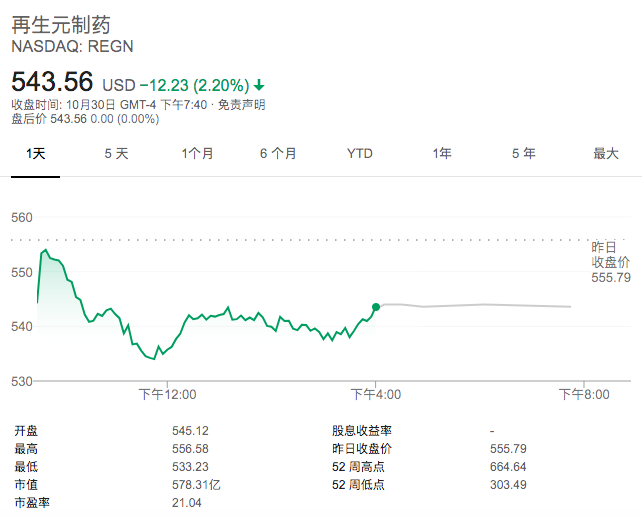This screenshot has width=642, height=518.
Task: Click the 最低 row label
Action: [26, 467]
